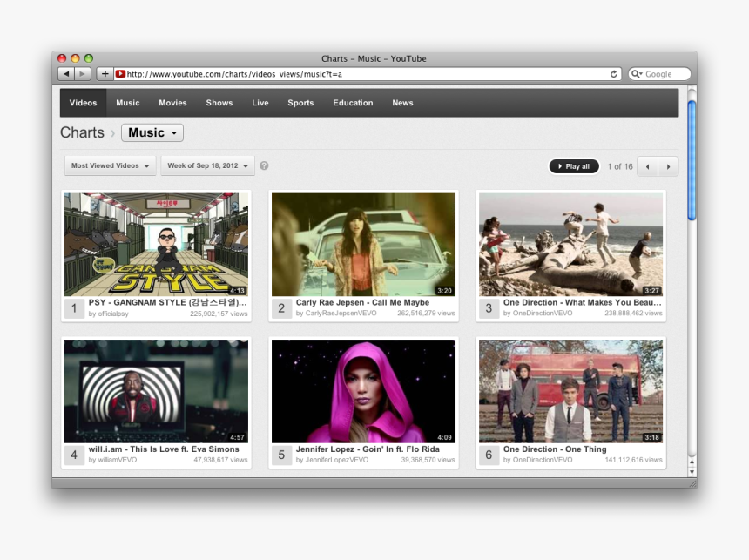The image size is (749, 560).
Task: Open the Week of Sep 18, 2012 dropdown
Action: (x=207, y=165)
